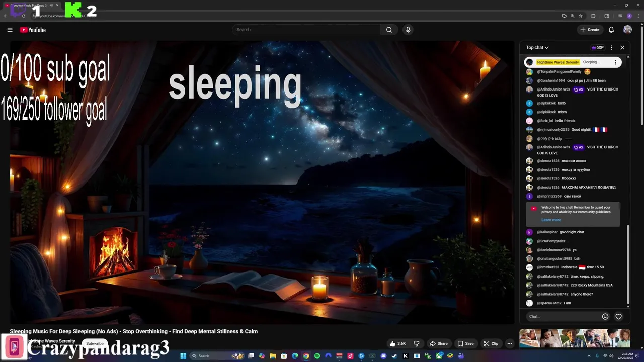
Task: Open options for pinned Nighttime Waves Serenity message
Action: pos(615,62)
